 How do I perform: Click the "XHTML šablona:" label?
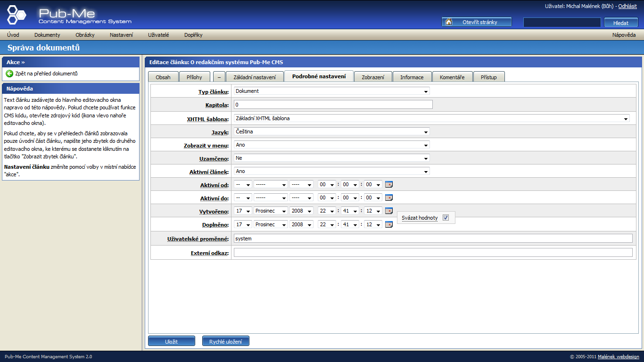(x=208, y=119)
